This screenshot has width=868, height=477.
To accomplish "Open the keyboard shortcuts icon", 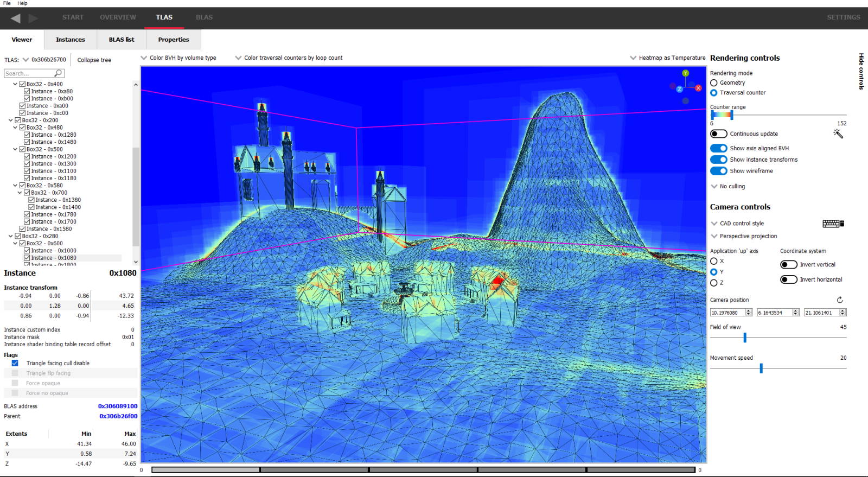I will pos(833,224).
